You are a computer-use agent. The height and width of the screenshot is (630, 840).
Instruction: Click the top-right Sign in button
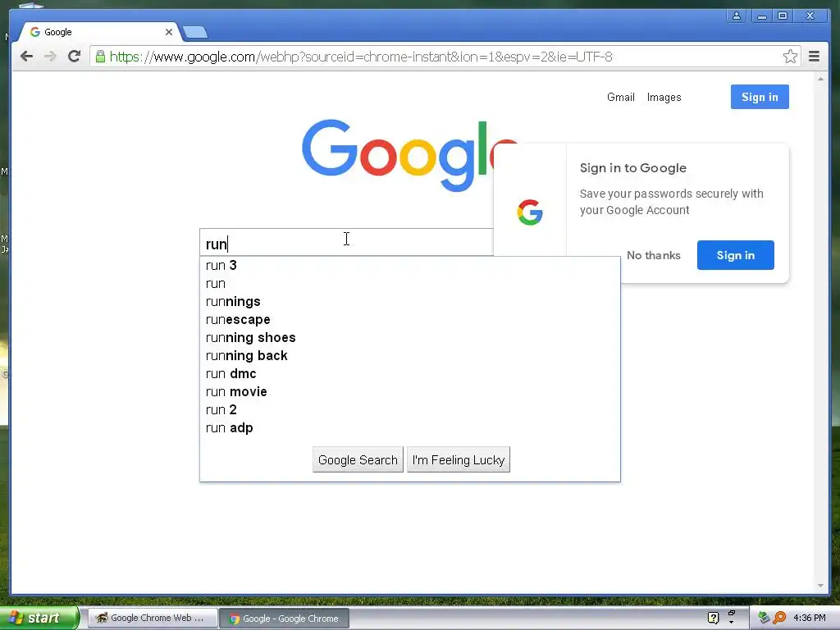pyautogui.click(x=760, y=97)
